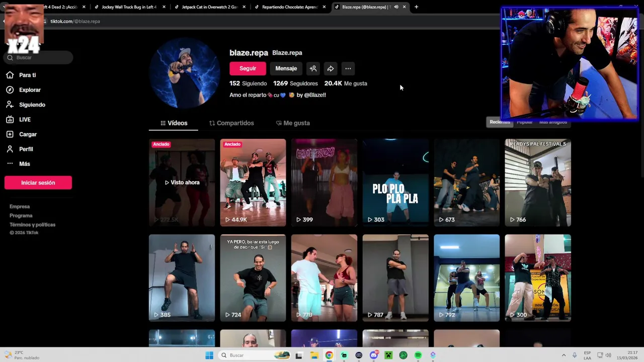Open the video with 787 views
Viewport: 644px width, 362px height.
(x=395, y=278)
